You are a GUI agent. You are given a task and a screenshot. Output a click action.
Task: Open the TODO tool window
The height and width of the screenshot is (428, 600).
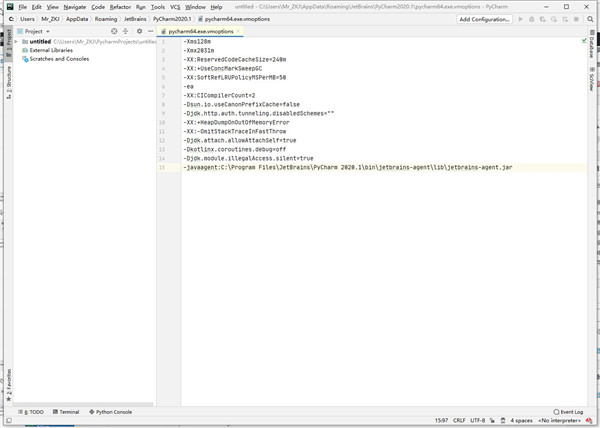[x=31, y=412]
